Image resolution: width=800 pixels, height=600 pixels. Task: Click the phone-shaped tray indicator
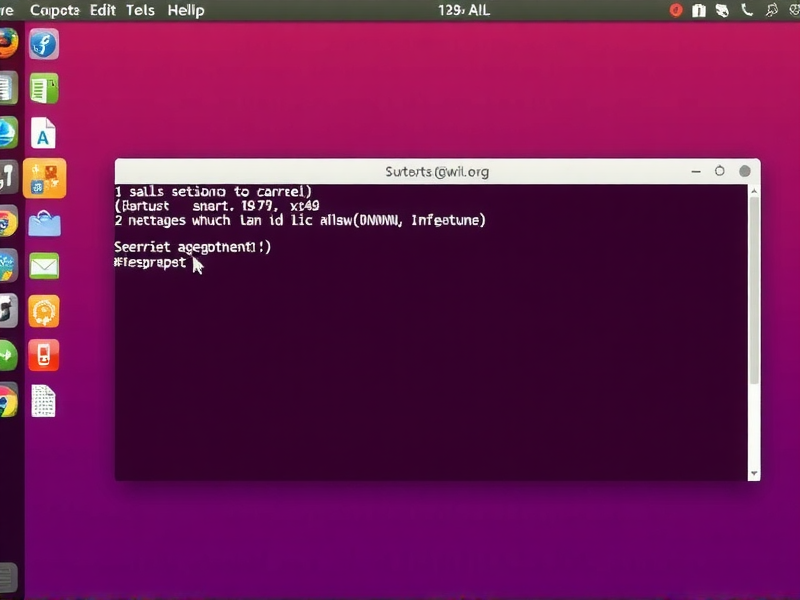[x=748, y=10]
